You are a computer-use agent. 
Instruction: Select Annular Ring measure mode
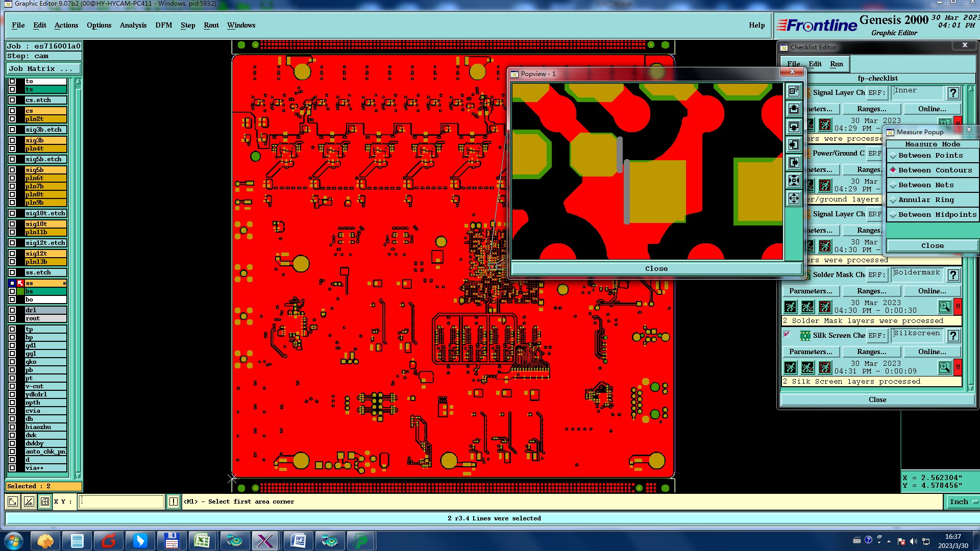point(925,200)
